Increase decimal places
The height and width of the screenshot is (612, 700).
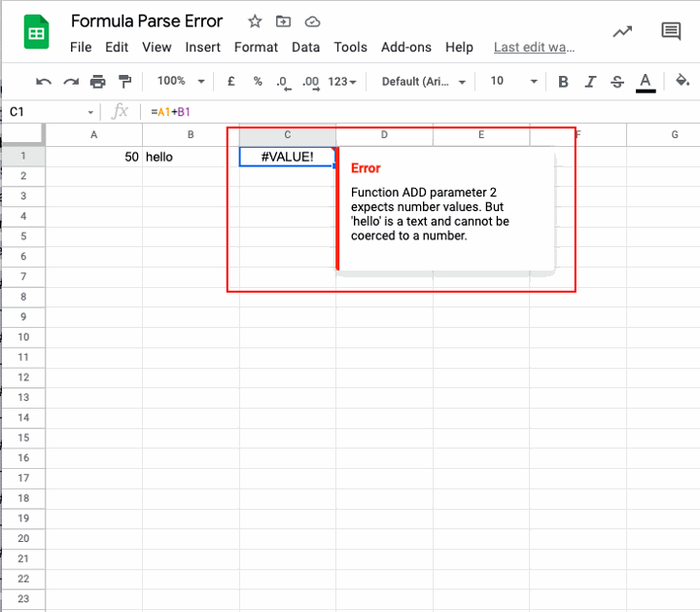[x=311, y=82]
